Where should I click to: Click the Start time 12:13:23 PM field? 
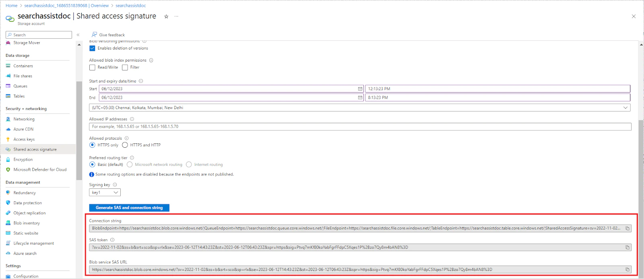(x=497, y=89)
